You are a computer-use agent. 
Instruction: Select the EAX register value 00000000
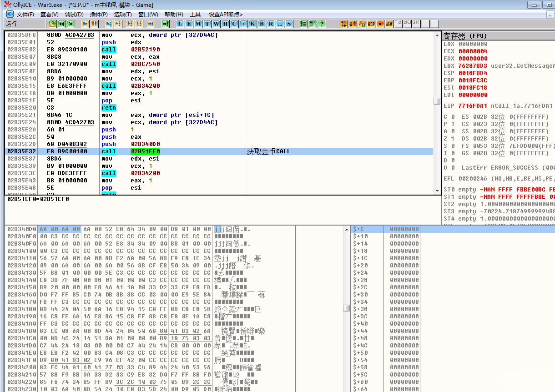473,44
